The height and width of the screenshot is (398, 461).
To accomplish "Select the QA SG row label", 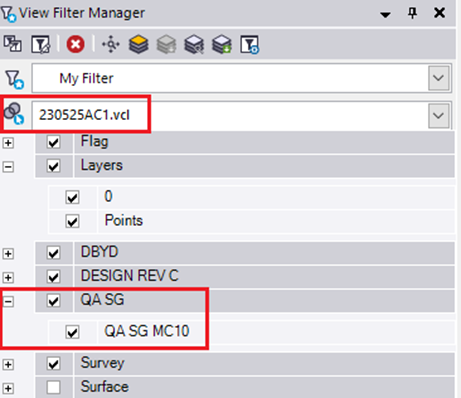I will click(102, 300).
